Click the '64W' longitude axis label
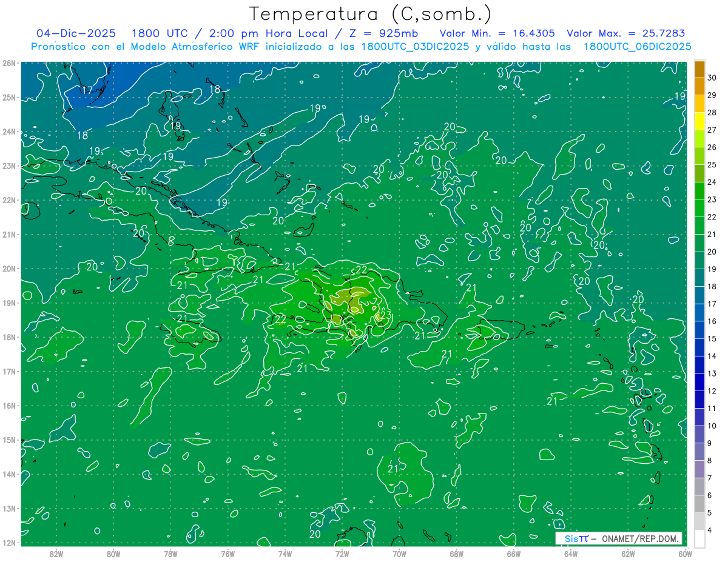The height and width of the screenshot is (562, 728). click(571, 554)
